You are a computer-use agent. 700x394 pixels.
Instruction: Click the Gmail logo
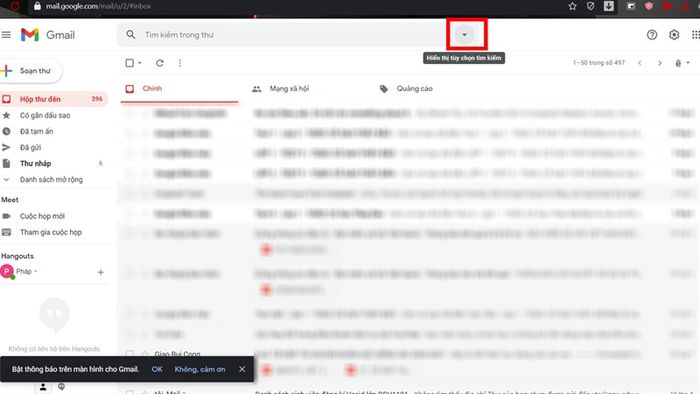(x=47, y=35)
